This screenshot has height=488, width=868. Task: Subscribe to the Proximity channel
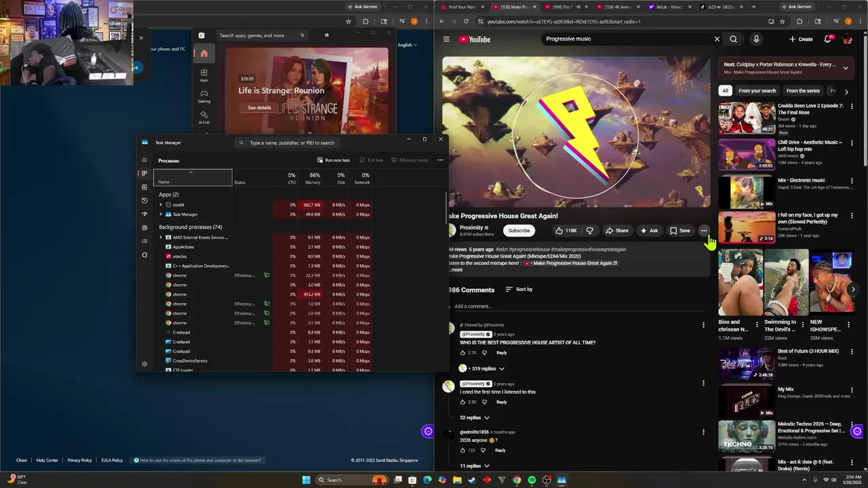pyautogui.click(x=519, y=230)
